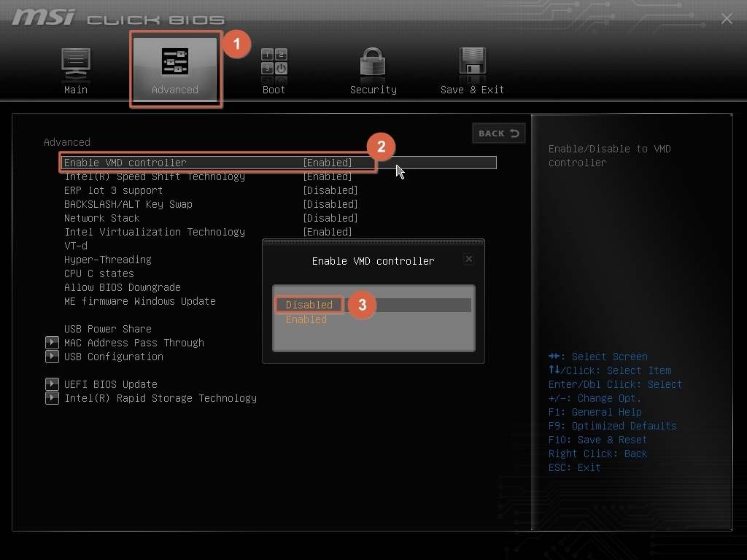Select Enabled in the VMD controller popup
Viewport: 747px width, 560px height.
click(306, 319)
